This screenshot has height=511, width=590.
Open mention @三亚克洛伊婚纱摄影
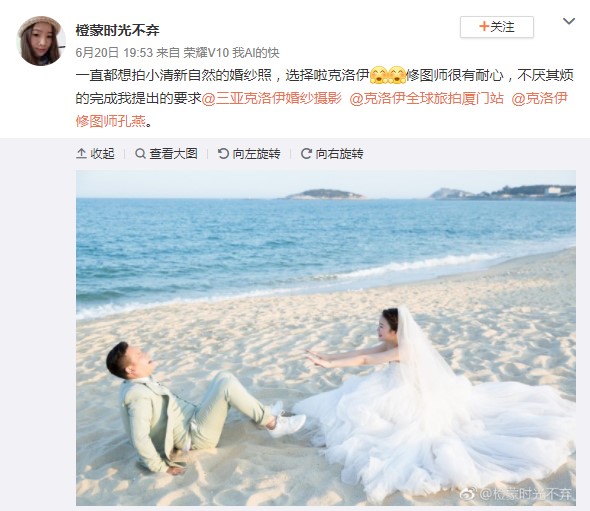tap(272, 99)
